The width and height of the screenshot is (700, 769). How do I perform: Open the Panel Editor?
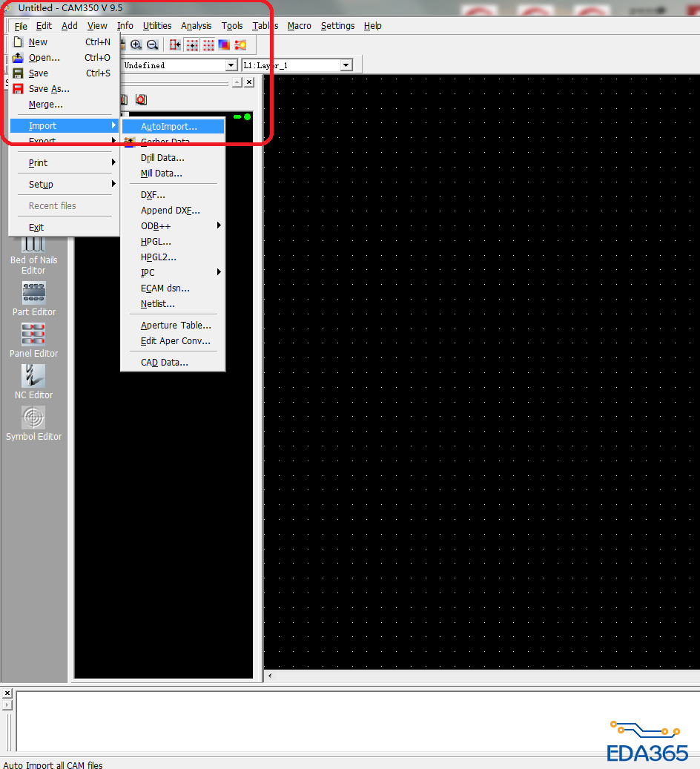(34, 340)
